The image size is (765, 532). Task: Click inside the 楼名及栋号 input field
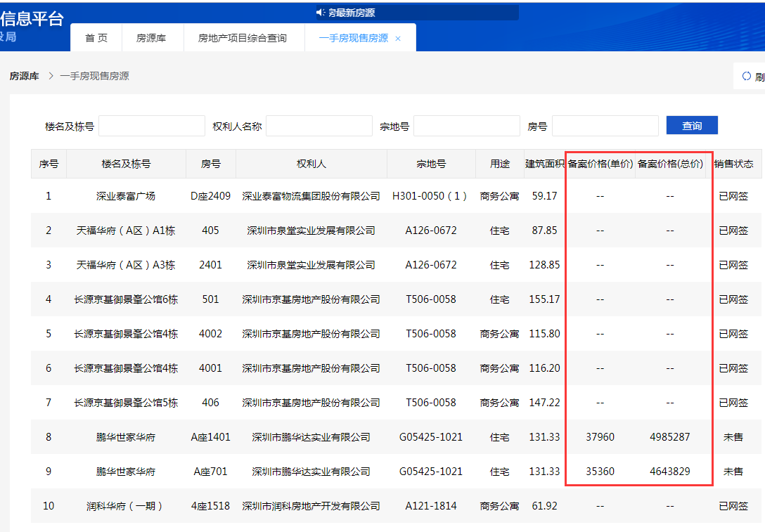[151, 124]
